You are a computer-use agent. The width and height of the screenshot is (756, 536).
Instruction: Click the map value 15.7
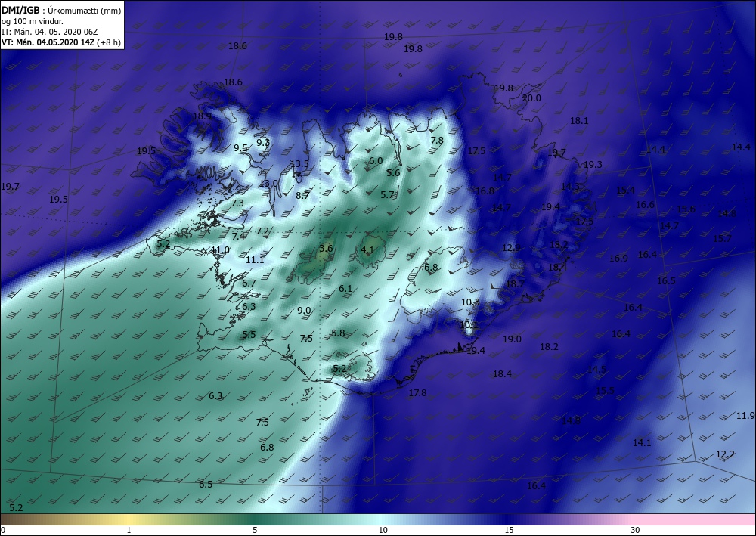click(x=722, y=238)
